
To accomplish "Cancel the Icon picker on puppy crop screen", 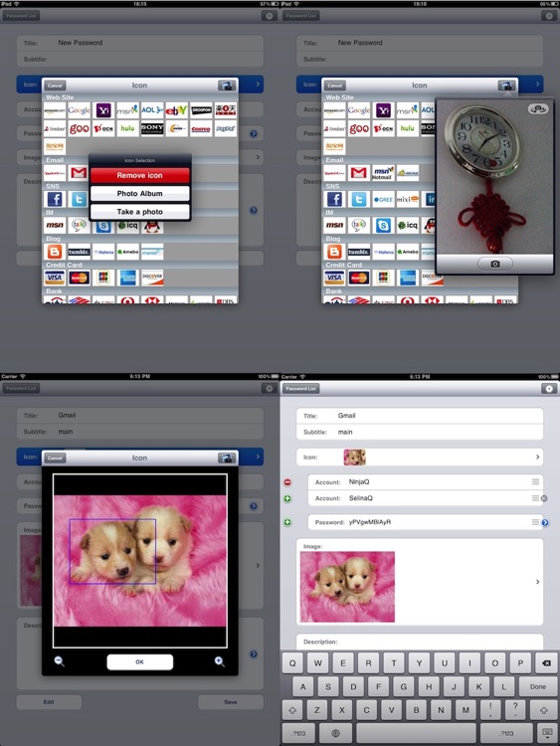I will click(55, 458).
